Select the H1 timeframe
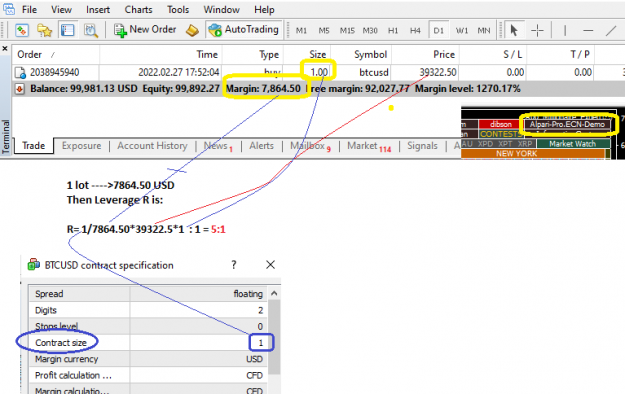Image resolution: width=625 pixels, height=394 pixels. point(393,31)
